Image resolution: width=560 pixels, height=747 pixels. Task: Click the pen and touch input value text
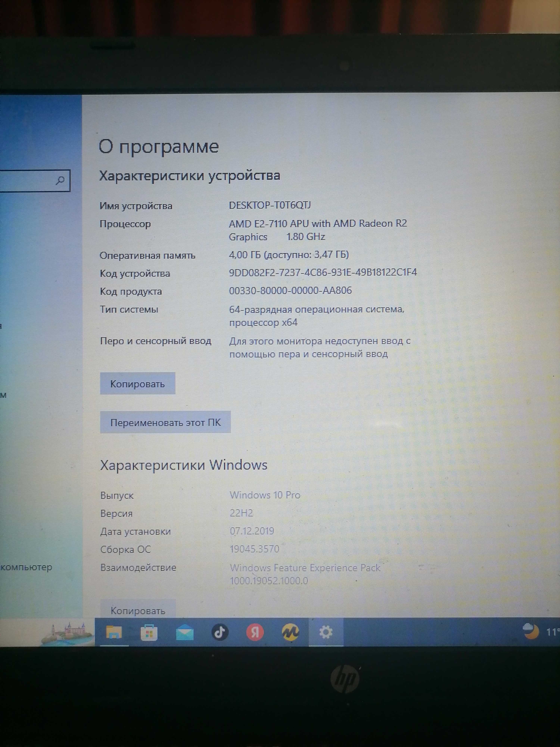320,348
